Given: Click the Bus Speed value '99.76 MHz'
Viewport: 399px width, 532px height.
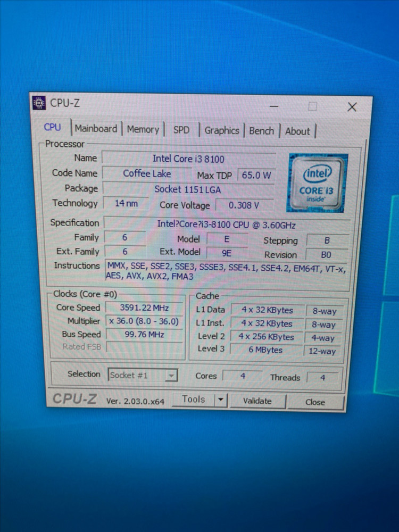Looking at the screenshot, I should tap(144, 335).
